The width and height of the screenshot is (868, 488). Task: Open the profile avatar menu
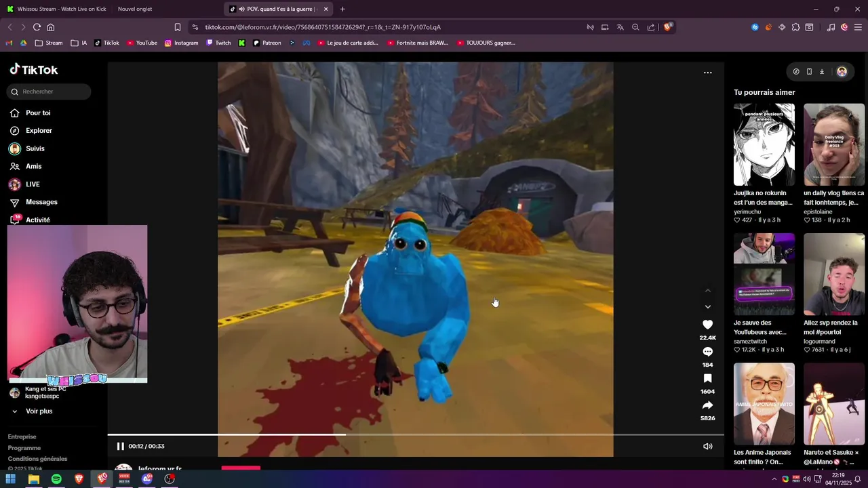(x=842, y=71)
